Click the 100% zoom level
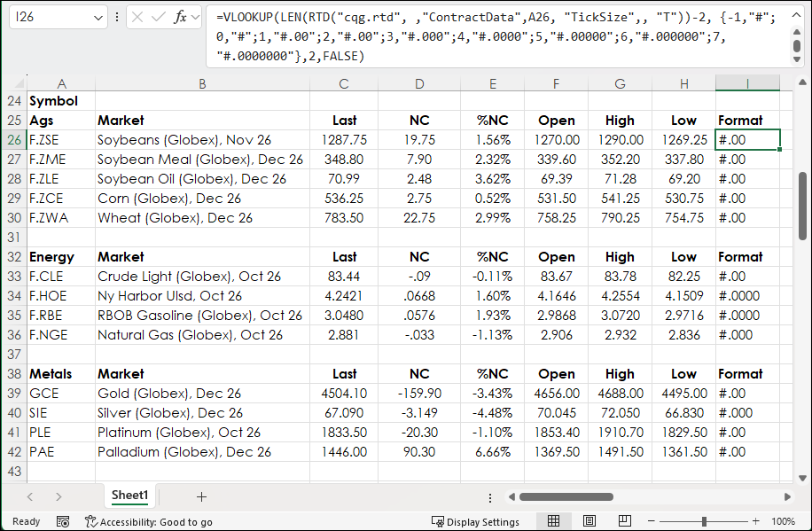This screenshot has height=531, width=812. click(x=783, y=521)
